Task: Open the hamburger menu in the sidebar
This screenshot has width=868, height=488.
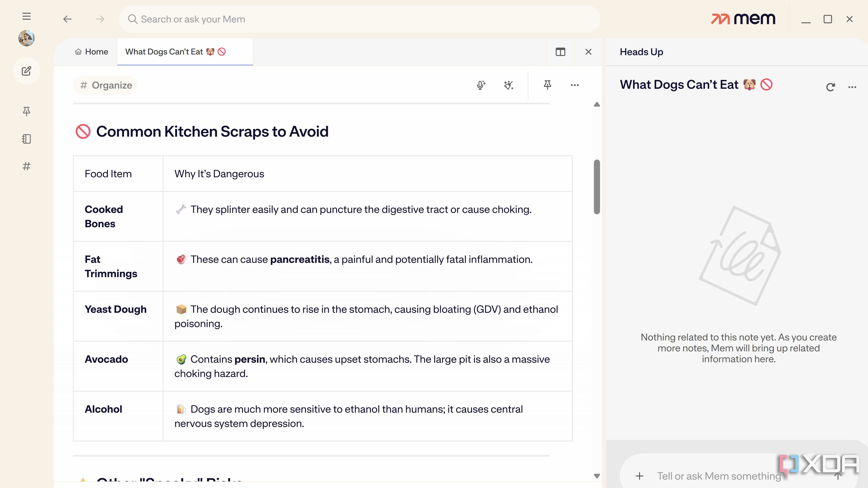Action: (x=26, y=16)
